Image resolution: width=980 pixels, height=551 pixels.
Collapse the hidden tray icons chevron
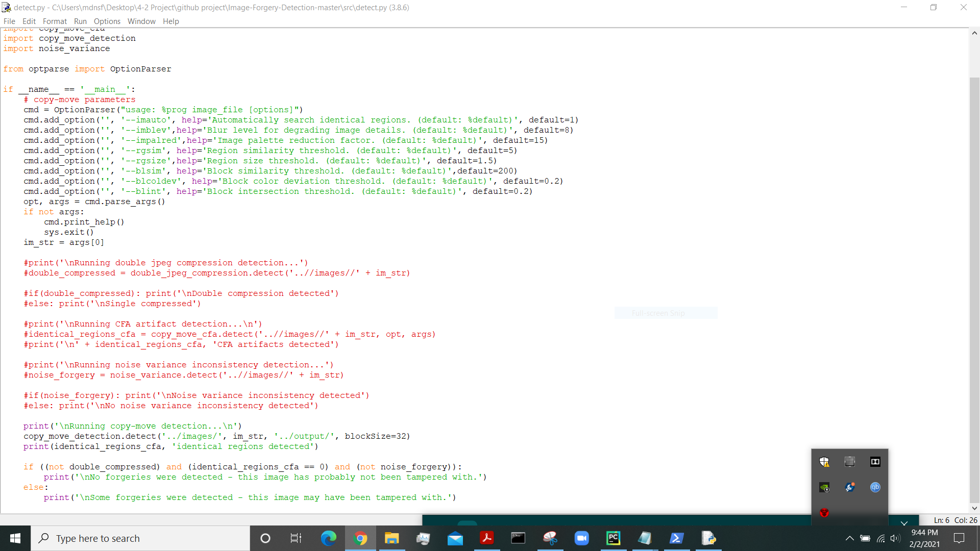(x=849, y=538)
